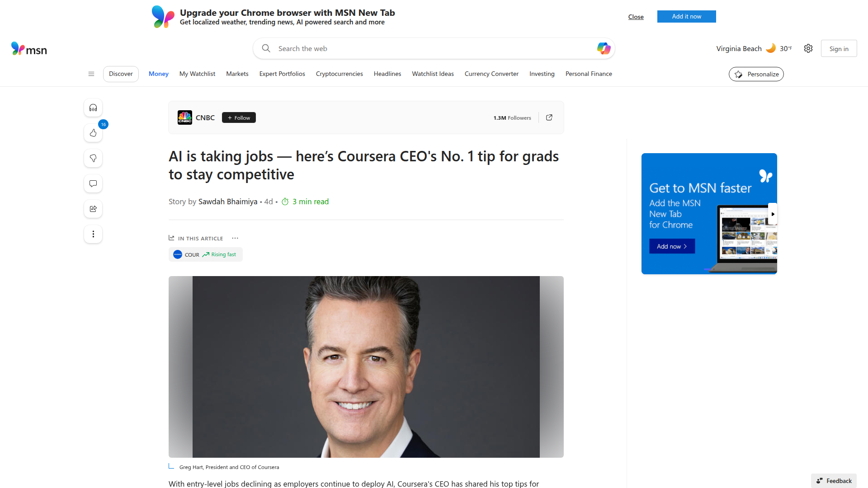The height and width of the screenshot is (488, 868).
Task: Click the listen to article headphones icon
Action: 93,108
